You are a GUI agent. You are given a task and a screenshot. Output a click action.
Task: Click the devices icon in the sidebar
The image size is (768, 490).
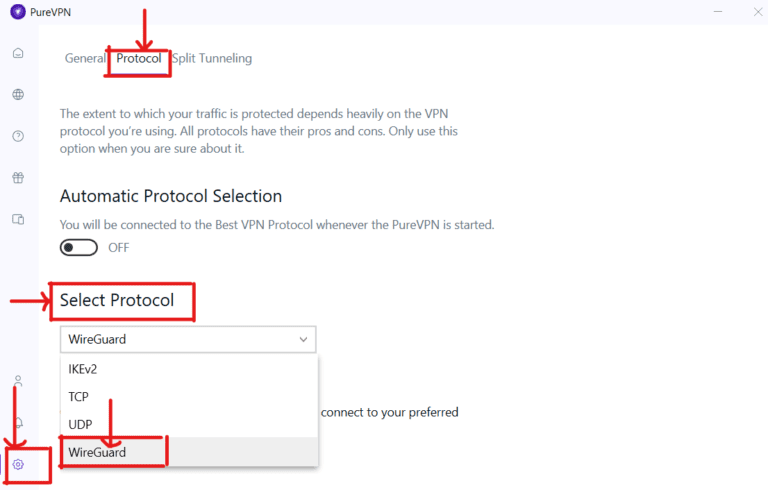click(x=18, y=219)
